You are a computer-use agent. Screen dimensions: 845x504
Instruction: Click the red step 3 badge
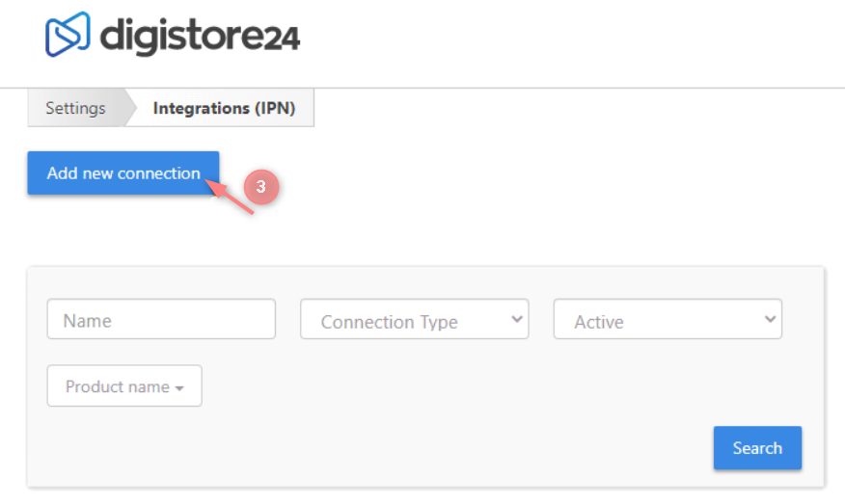click(259, 187)
